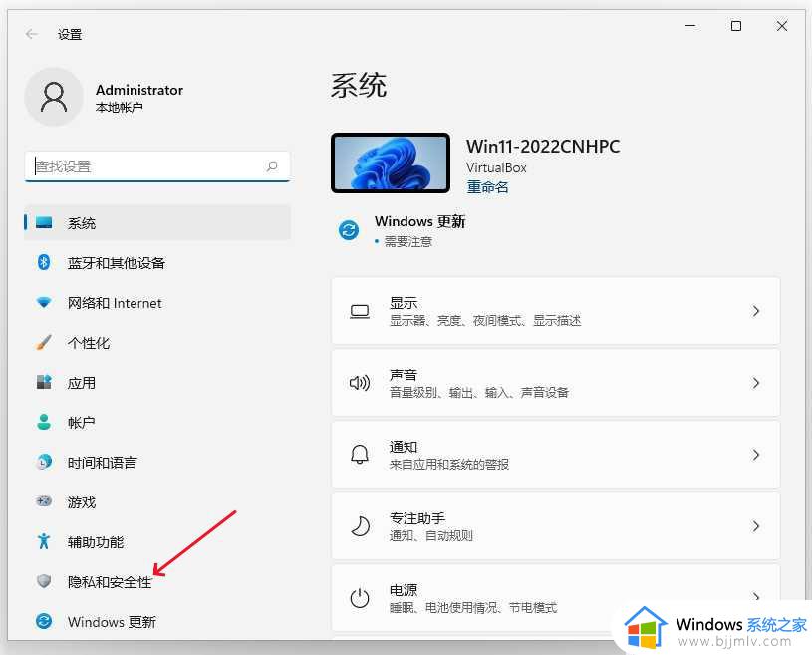Close the Settings window
This screenshot has height=655, width=812.
coord(782,25)
